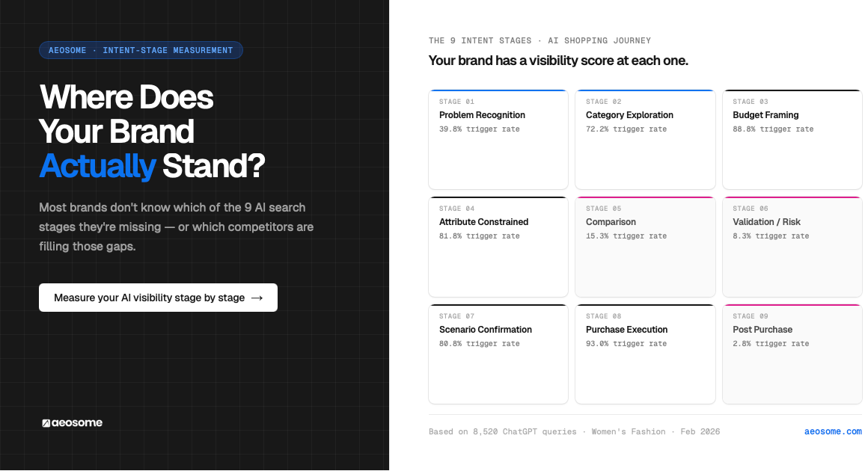868x471 pixels.
Task: Open the Comparison stage card
Action: point(645,247)
